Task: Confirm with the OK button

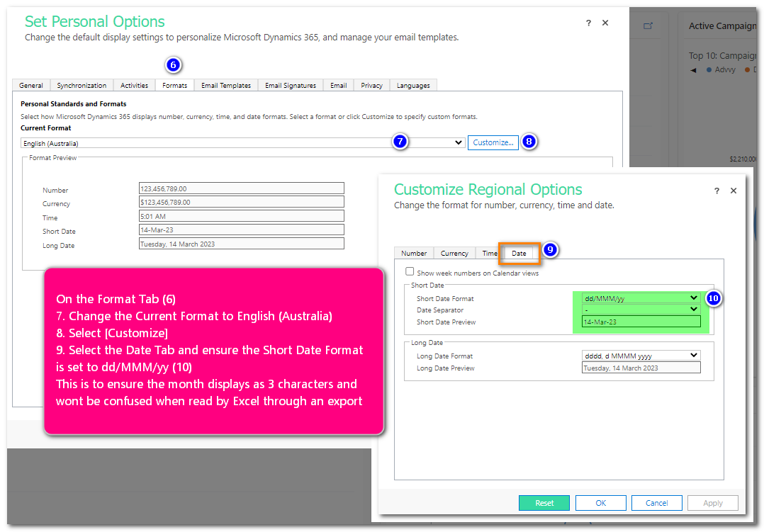Action: pos(600,503)
